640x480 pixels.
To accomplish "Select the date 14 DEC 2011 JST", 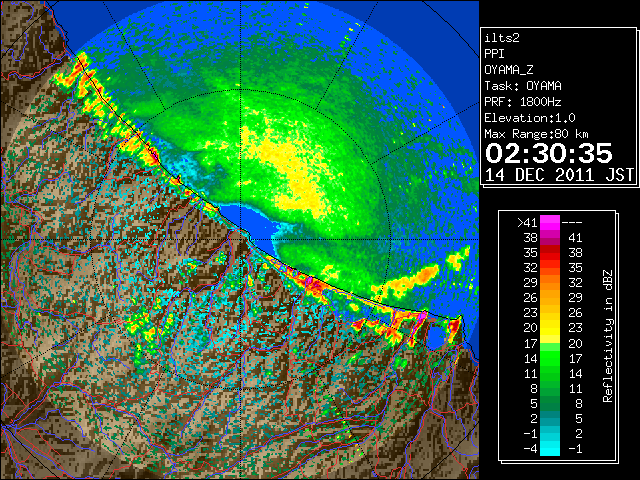I will [x=559, y=175].
